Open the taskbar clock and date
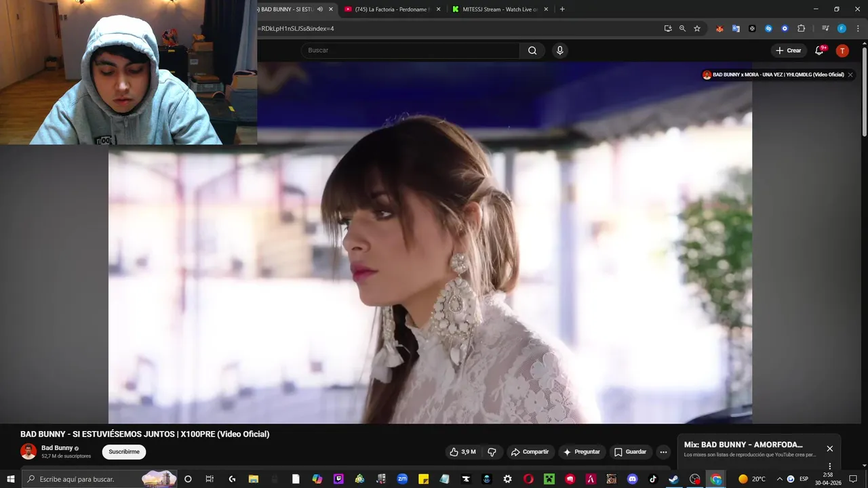This screenshot has height=488, width=868. click(828, 479)
